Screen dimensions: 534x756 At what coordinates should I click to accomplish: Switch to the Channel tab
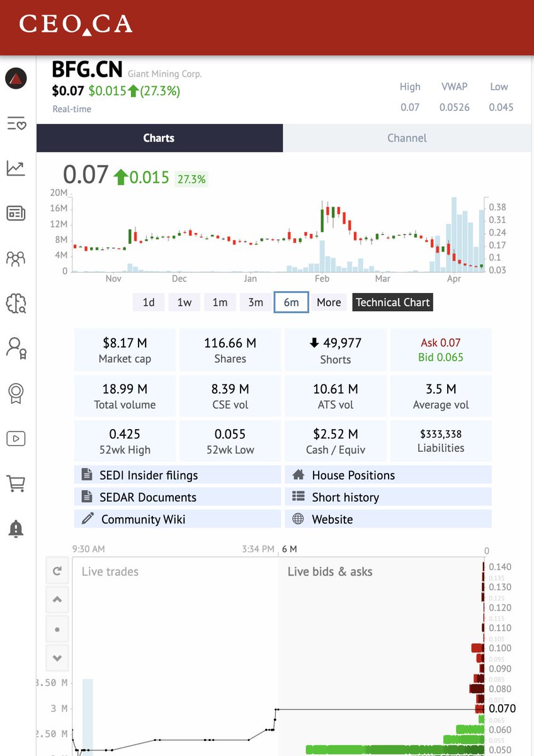[407, 138]
